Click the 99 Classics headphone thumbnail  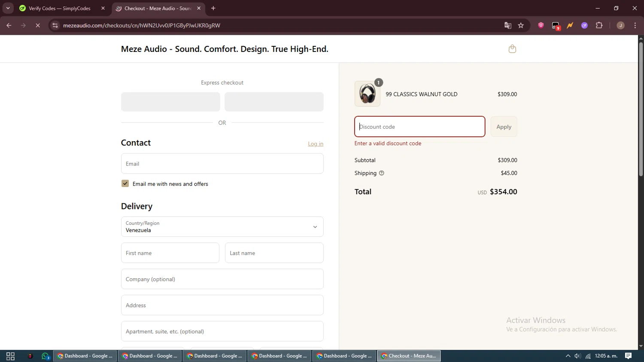pos(368,94)
